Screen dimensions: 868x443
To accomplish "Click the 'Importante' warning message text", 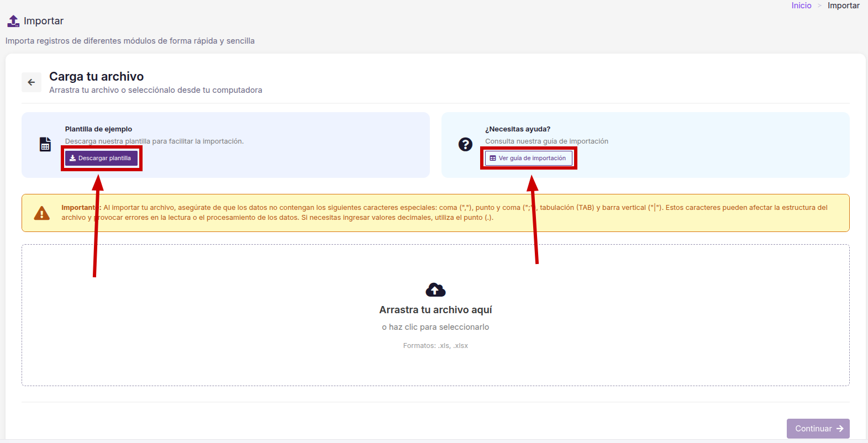I will pos(444,213).
